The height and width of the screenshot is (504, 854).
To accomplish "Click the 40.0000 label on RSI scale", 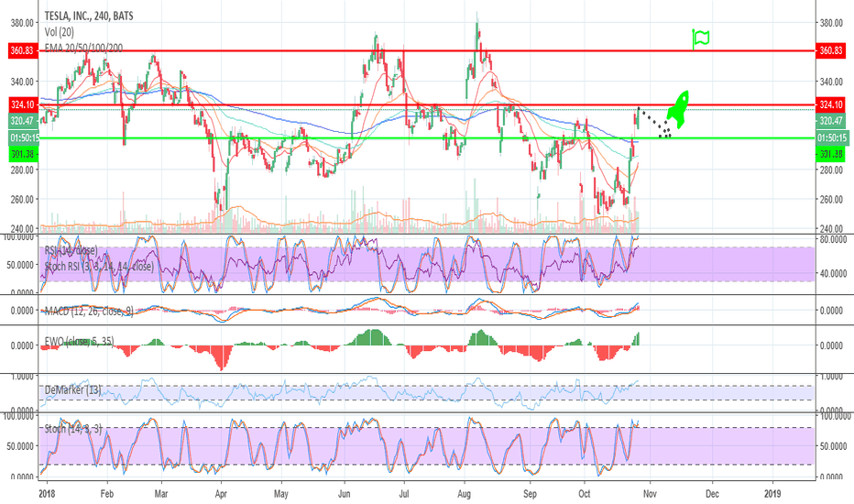I will 833,273.
